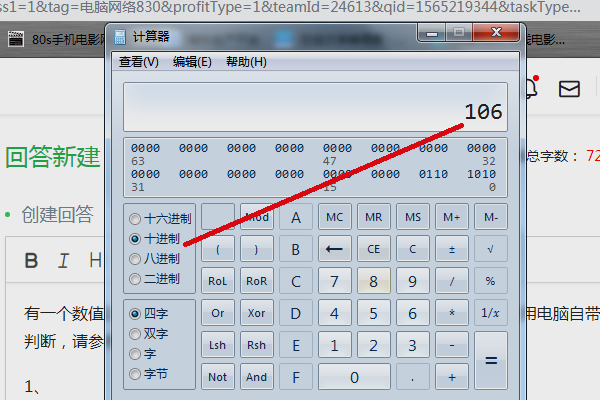Image resolution: width=600 pixels, height=400 pixels.
Task: Click the calculator display showing 106
Action: click(315, 107)
